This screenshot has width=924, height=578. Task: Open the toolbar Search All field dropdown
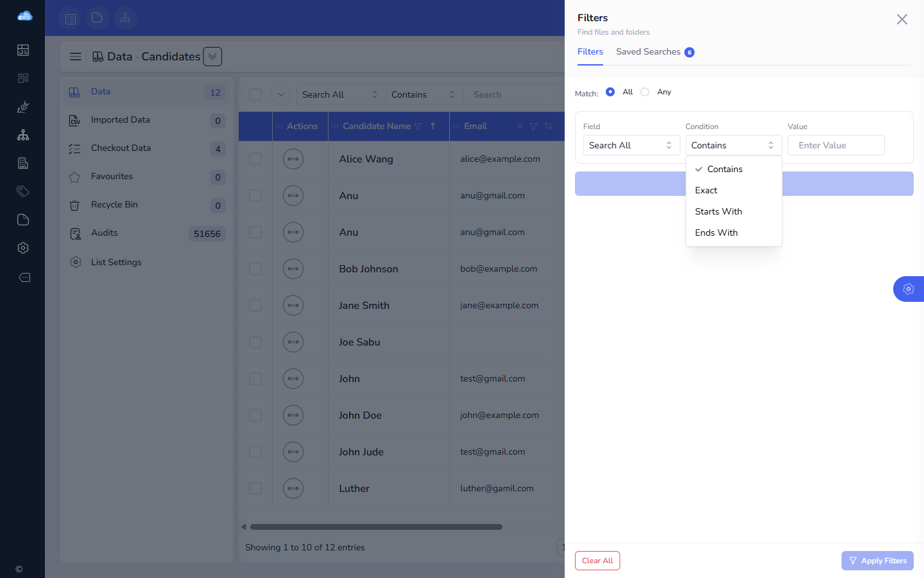pyautogui.click(x=340, y=94)
